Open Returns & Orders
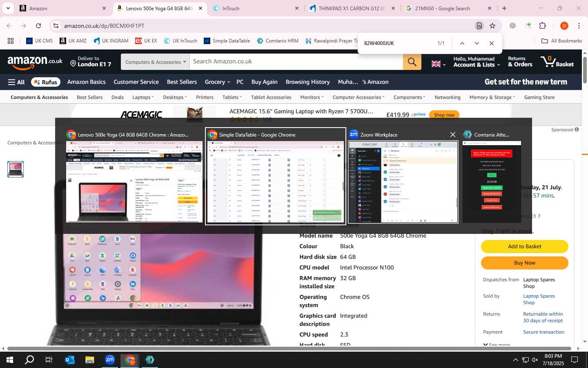The image size is (588, 368). coord(520,62)
